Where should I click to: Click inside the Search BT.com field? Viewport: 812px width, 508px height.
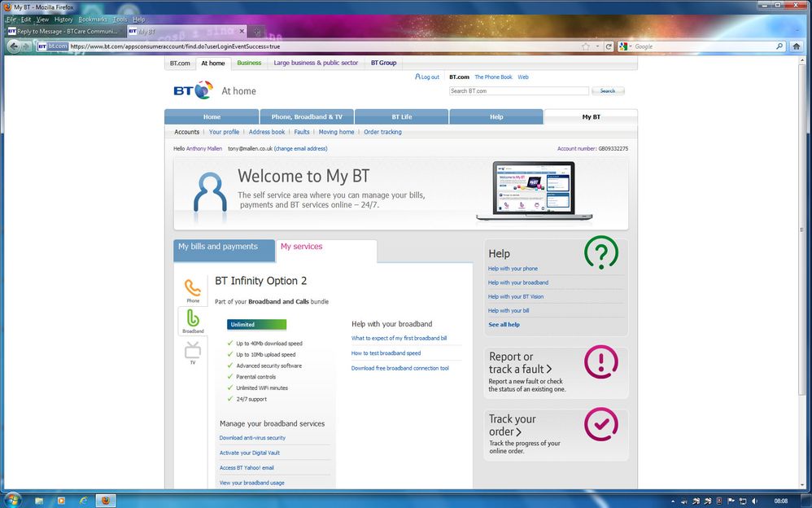tap(519, 90)
